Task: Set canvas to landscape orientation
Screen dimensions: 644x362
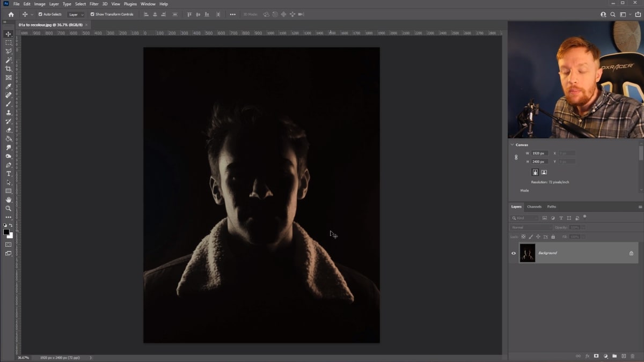Action: point(543,172)
